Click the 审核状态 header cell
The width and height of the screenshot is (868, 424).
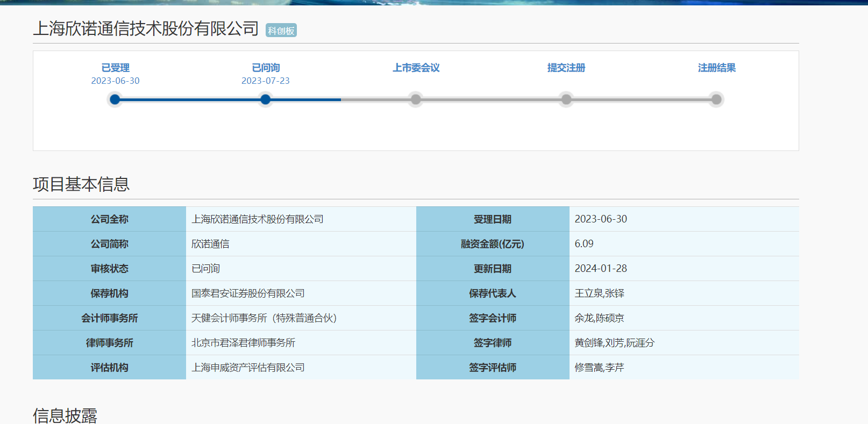tap(109, 269)
